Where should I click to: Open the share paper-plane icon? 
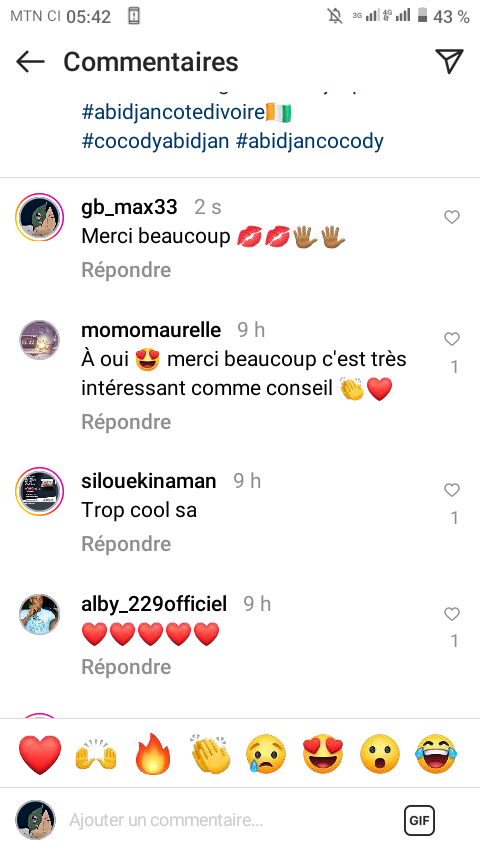click(449, 61)
